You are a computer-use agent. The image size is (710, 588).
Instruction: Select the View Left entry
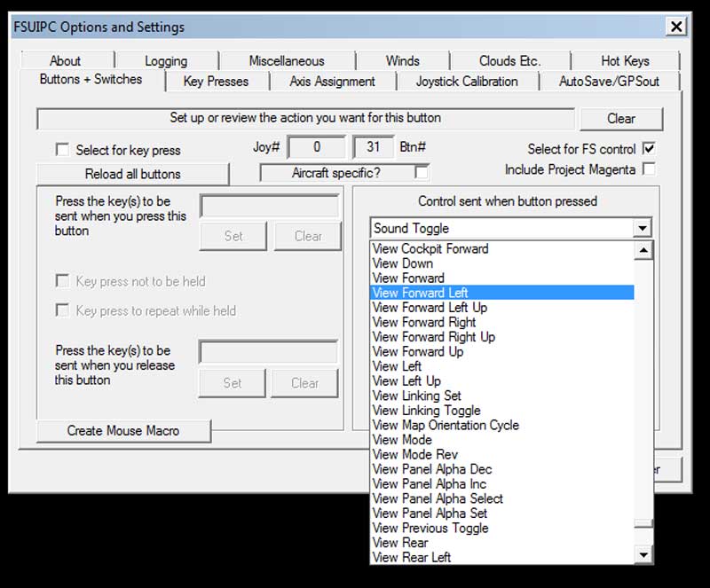click(502, 366)
